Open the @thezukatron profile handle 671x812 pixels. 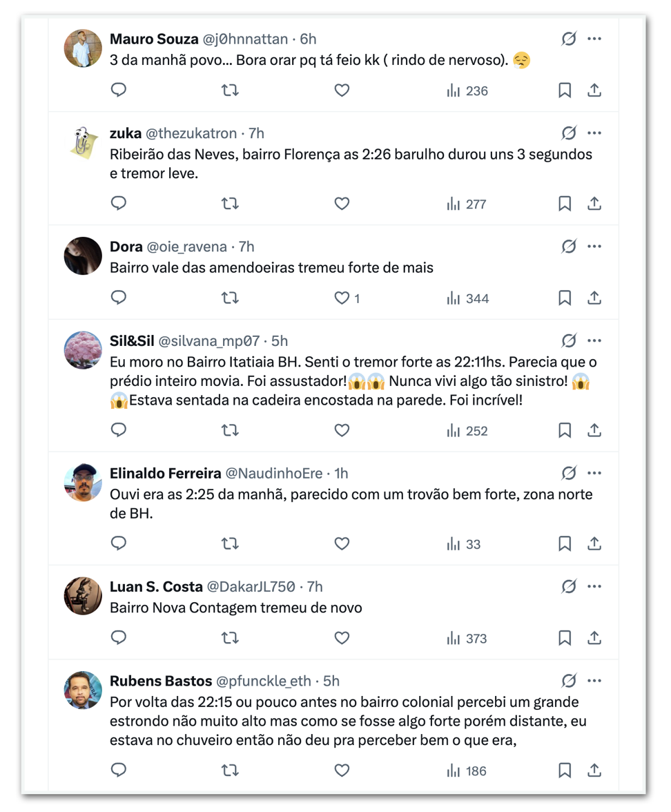click(191, 133)
